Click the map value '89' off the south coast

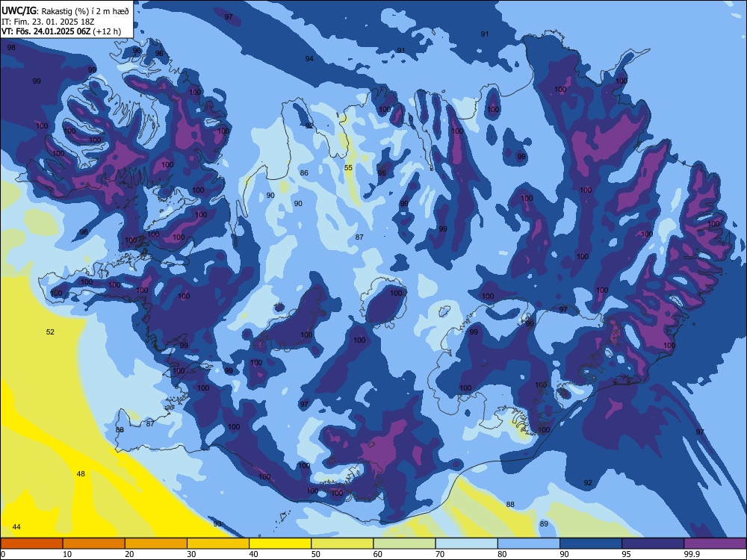(x=544, y=524)
